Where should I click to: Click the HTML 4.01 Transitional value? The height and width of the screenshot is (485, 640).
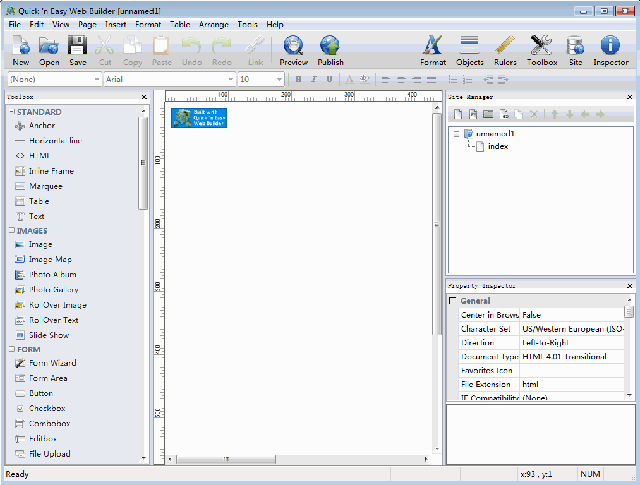tap(572, 356)
